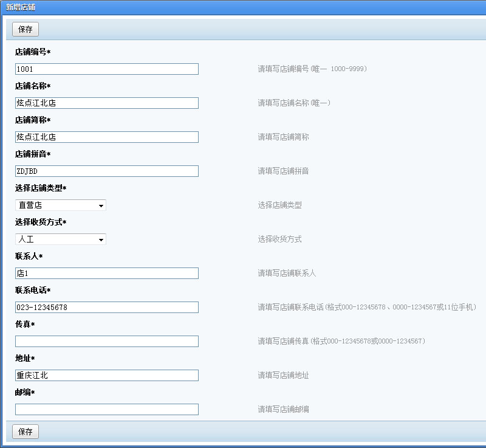Click the bold 联系电话* label
The width and height of the screenshot is (486, 448).
(x=33, y=290)
